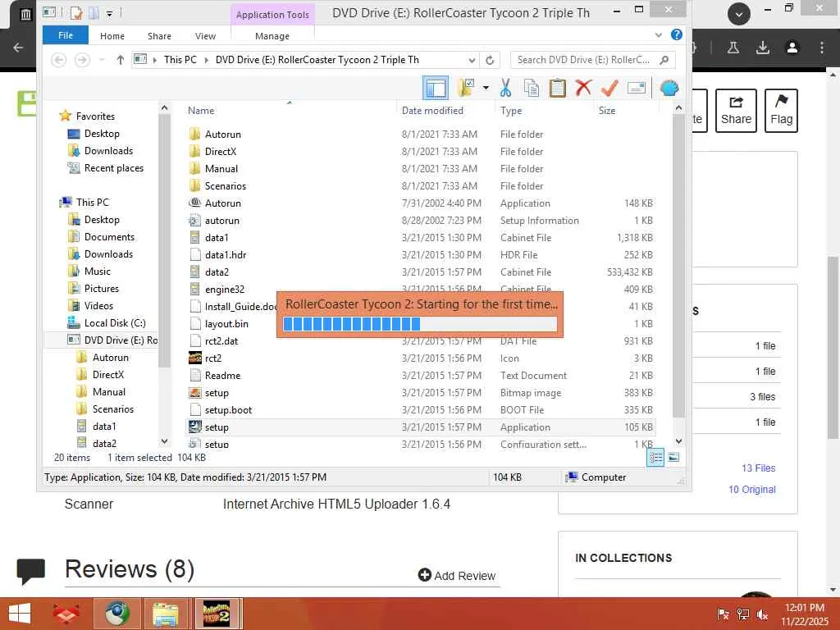The image size is (840, 630).
Task: Open Recent places in navigation pane
Action: pos(113,167)
